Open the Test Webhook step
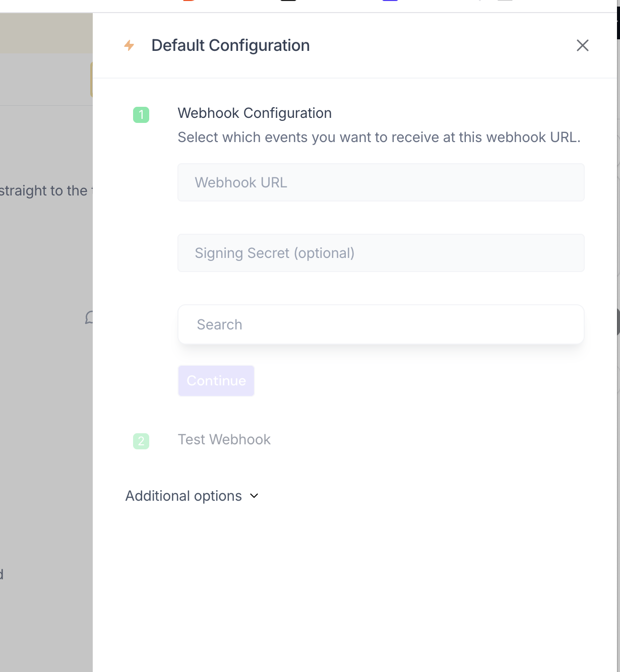This screenshot has height=672, width=620. [224, 439]
